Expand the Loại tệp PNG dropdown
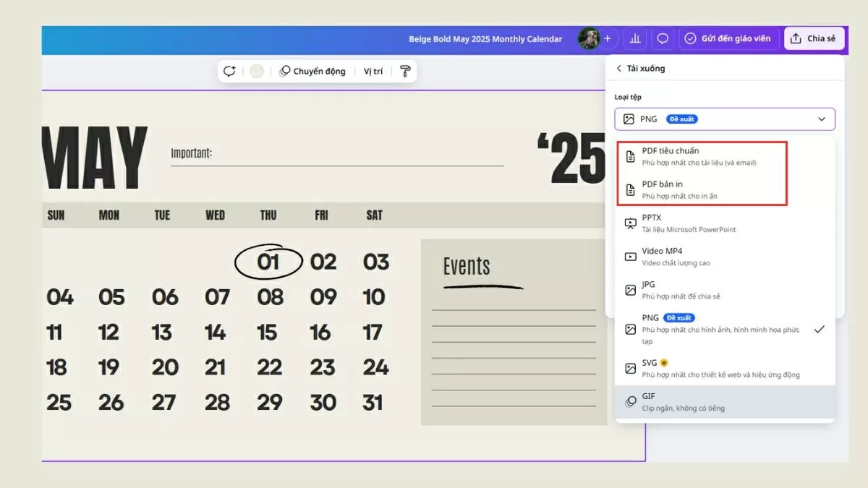Screen dimensions: 868x488 [x=724, y=119]
